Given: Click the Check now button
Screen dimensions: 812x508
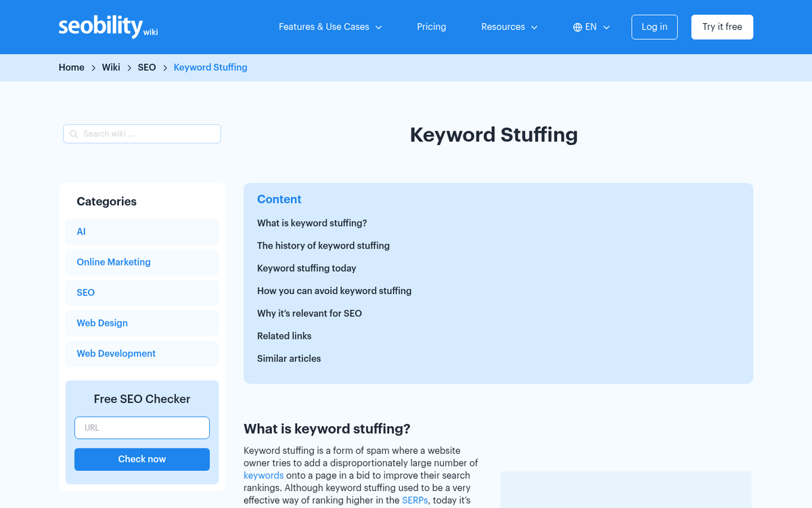Looking at the screenshot, I should [142, 459].
